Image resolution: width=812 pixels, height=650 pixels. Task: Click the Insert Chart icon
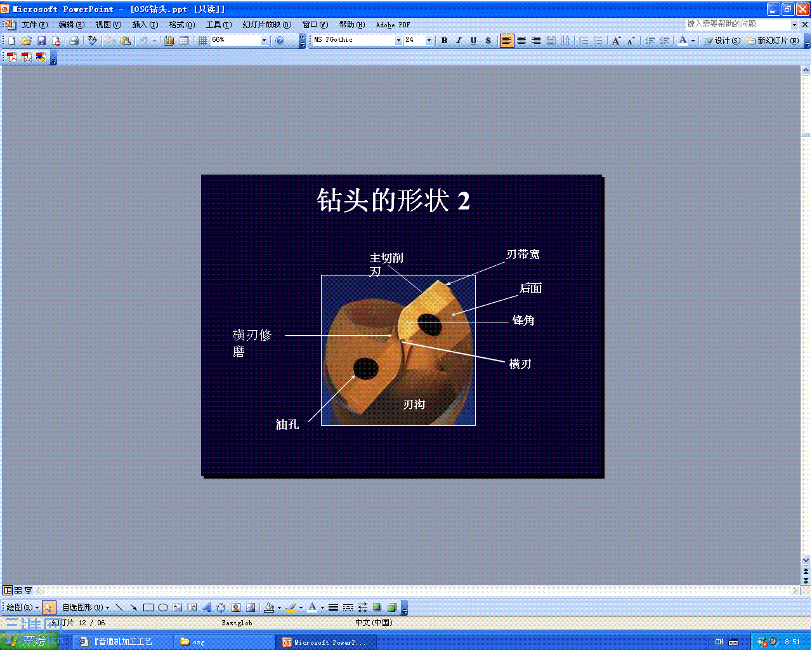point(169,40)
